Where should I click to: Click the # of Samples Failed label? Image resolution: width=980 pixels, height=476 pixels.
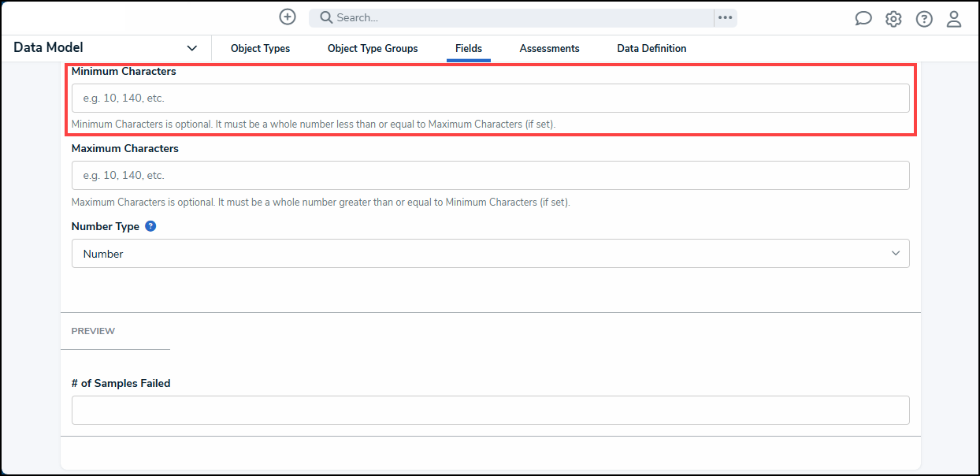pyautogui.click(x=121, y=383)
